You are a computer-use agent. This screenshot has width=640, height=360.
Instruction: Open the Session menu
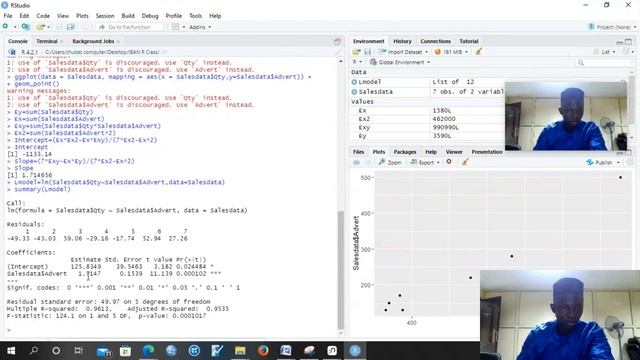click(105, 16)
